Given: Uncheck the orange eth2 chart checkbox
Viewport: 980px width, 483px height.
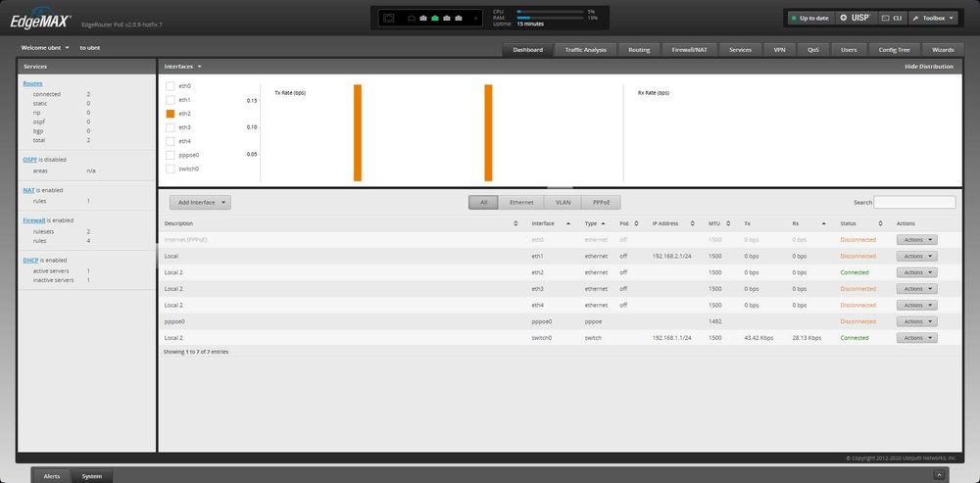Looking at the screenshot, I should tap(170, 114).
